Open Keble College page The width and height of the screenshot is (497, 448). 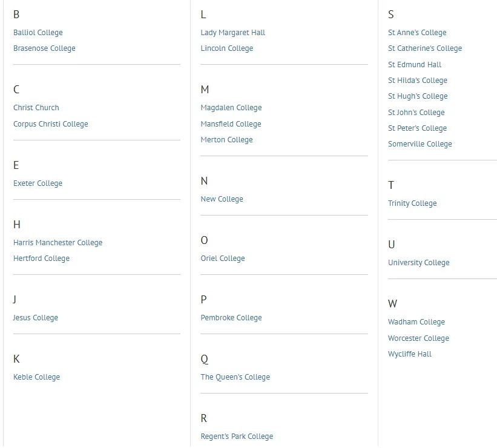[36, 377]
